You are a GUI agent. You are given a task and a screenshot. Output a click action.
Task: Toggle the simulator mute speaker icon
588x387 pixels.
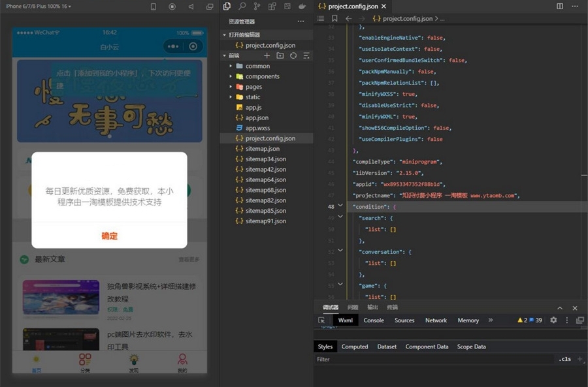point(191,7)
